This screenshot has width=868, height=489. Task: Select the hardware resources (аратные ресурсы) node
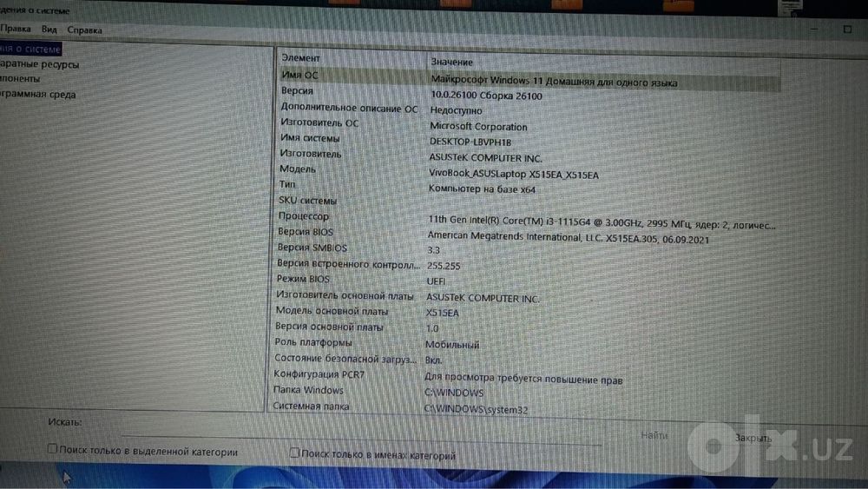click(39, 64)
